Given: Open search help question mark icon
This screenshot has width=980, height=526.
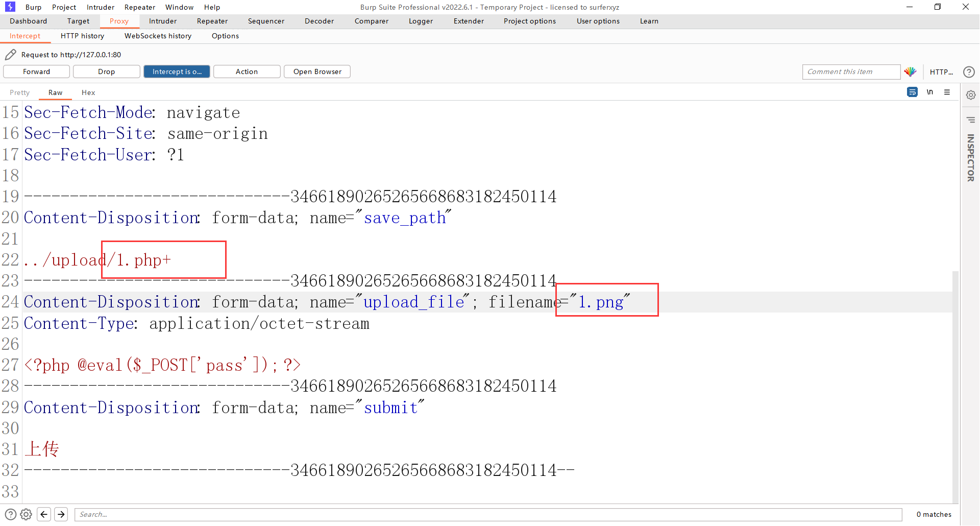Looking at the screenshot, I should point(11,514).
